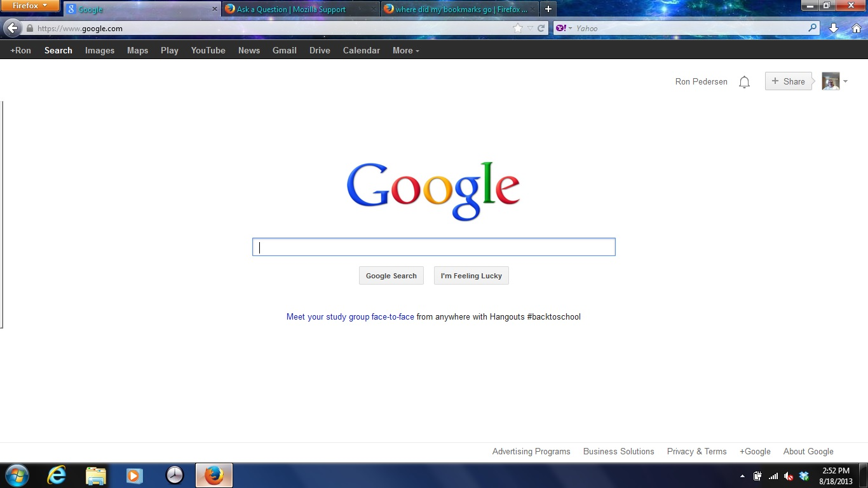Open +Ron in Google bar
This screenshot has height=488, width=868.
coord(20,50)
